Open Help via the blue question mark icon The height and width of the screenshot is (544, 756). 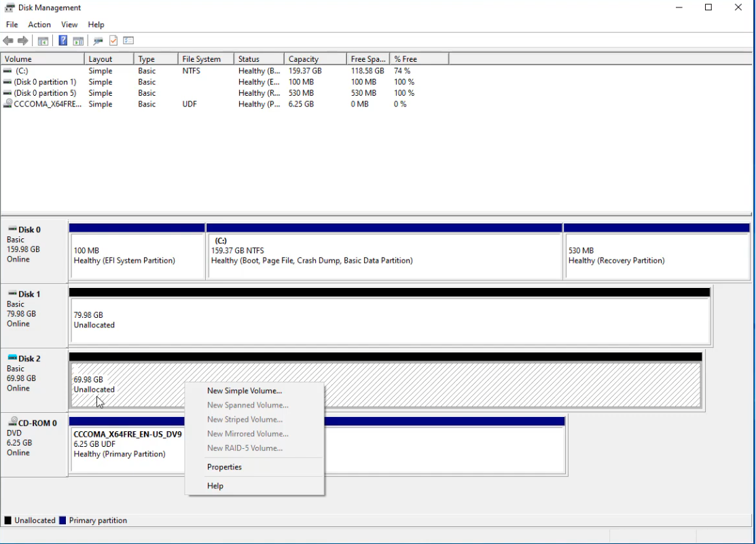coord(62,41)
